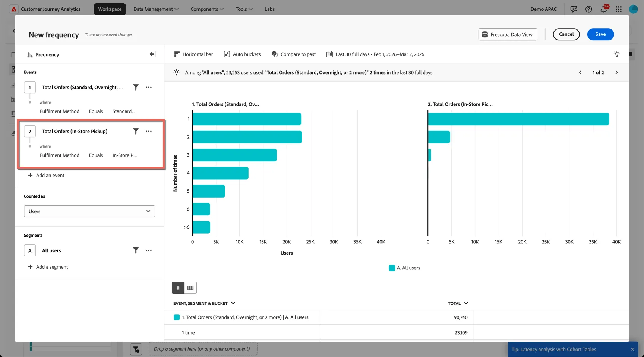Collapse the Frequency settings panel
This screenshot has height=357, width=644.
point(152,54)
